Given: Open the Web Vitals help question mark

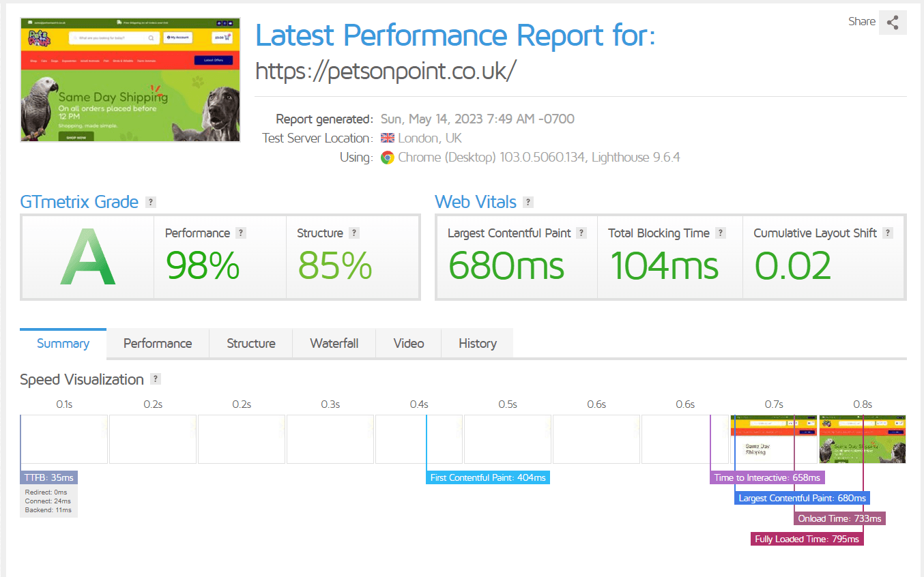Looking at the screenshot, I should 528,202.
